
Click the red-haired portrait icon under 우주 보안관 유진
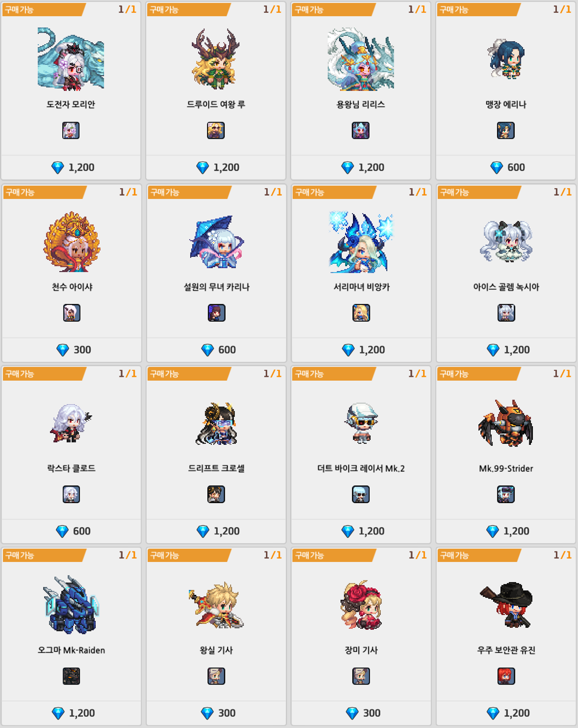(506, 676)
